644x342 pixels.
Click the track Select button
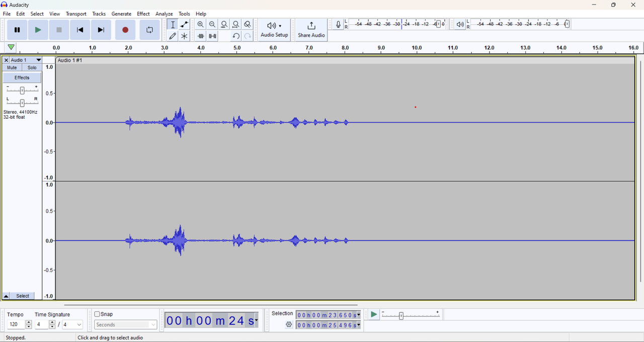pyautogui.click(x=23, y=296)
